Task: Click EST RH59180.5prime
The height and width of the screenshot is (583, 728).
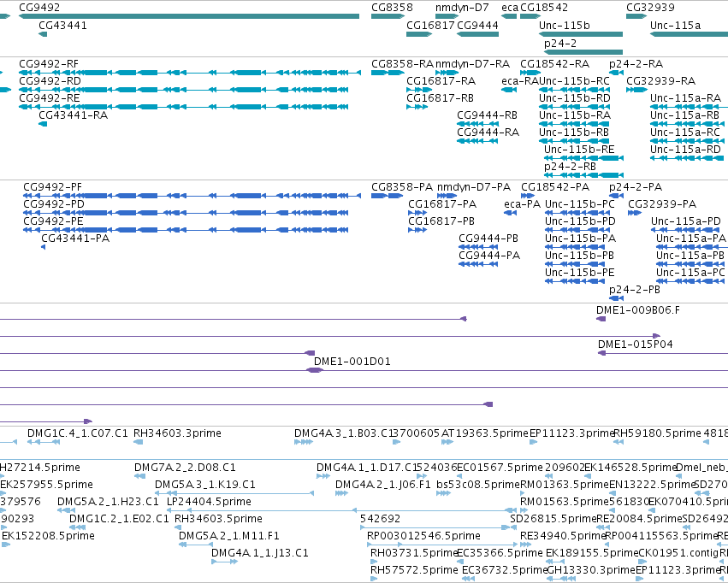Action: click(x=658, y=433)
